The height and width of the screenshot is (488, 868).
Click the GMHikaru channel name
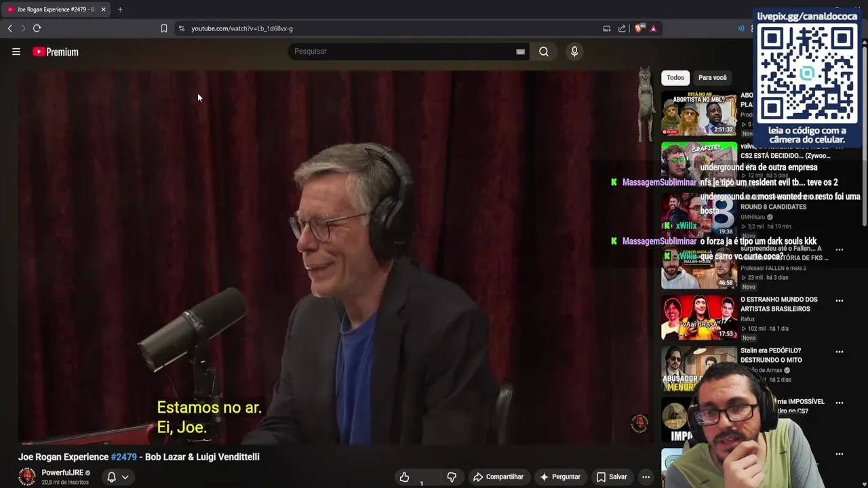point(753,217)
